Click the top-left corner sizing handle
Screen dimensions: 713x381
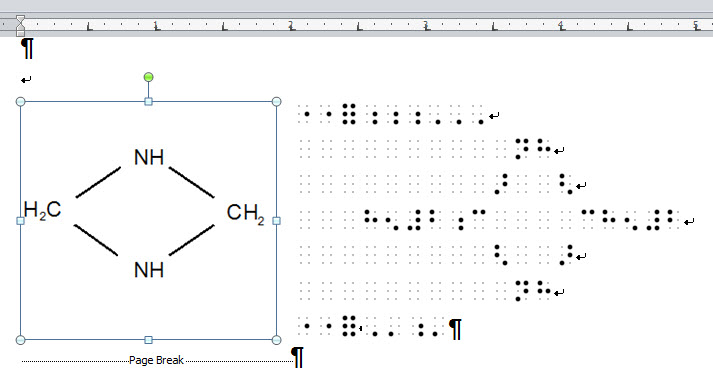pyautogui.click(x=20, y=101)
